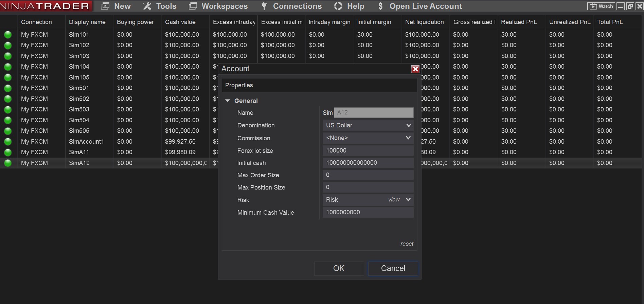Click the Connections plug icon
The height and width of the screenshot is (304, 644).
264,6
